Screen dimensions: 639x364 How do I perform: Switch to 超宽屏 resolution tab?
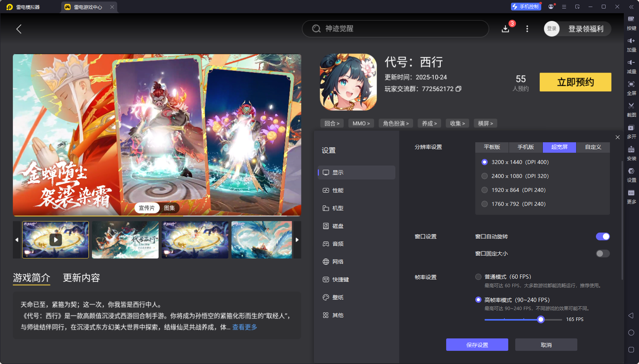[x=559, y=147]
